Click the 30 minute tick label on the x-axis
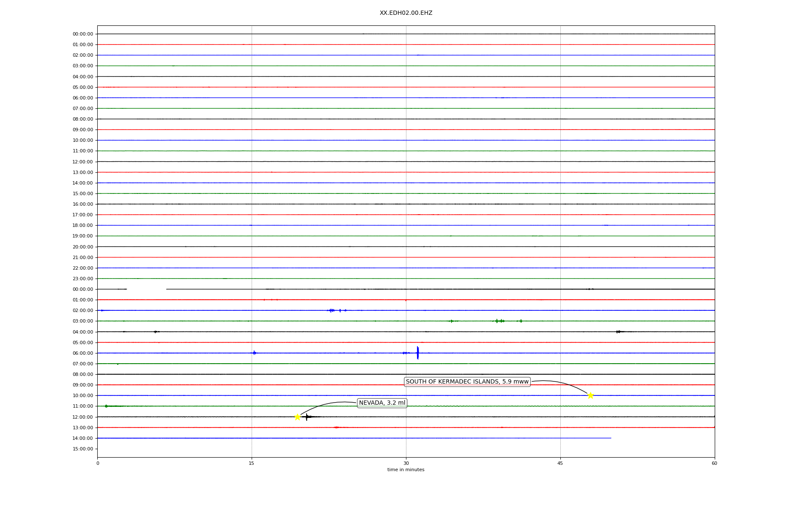The height and width of the screenshot is (508, 812). point(406,463)
